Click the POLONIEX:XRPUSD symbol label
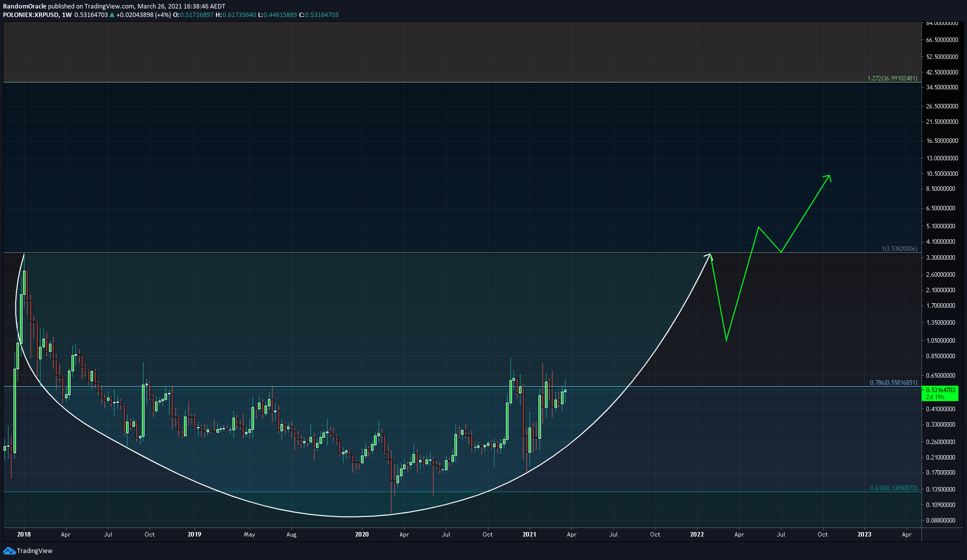 click(30, 15)
